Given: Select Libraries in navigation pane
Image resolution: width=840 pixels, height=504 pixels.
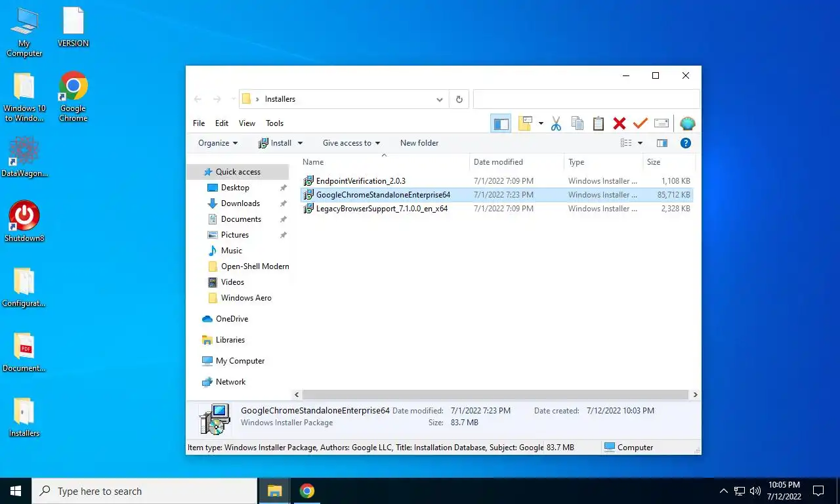Looking at the screenshot, I should 230,340.
